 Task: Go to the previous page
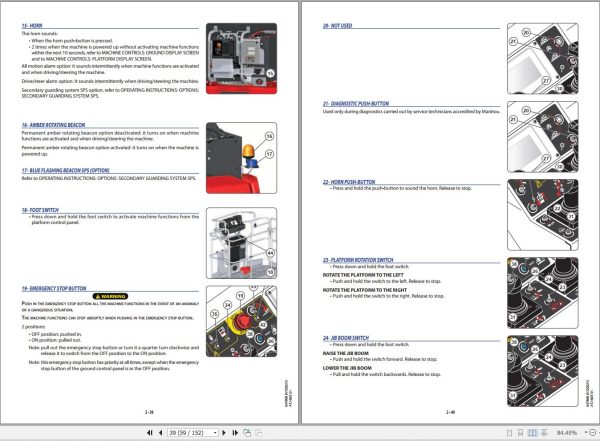point(160,433)
